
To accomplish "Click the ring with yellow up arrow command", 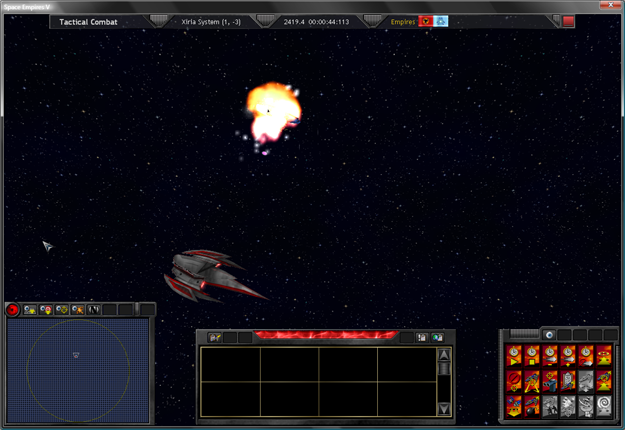I will click(603, 355).
